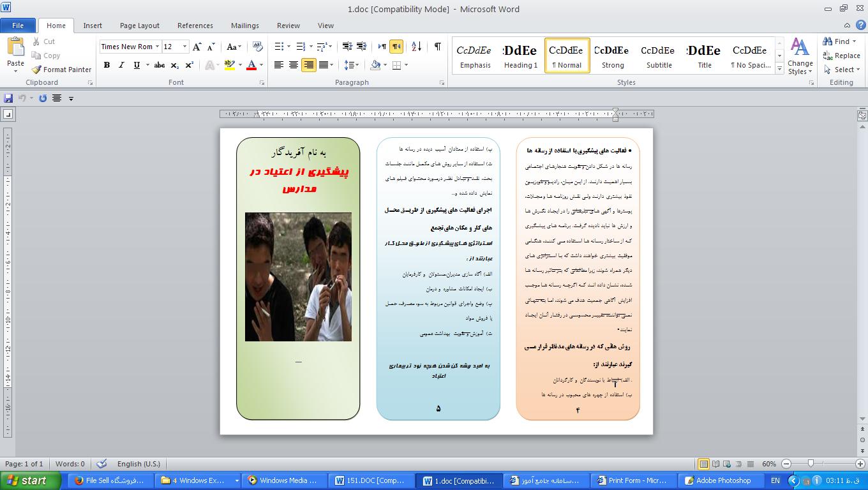The image size is (868, 490).
Task: Click the Find button
Action: [840, 41]
